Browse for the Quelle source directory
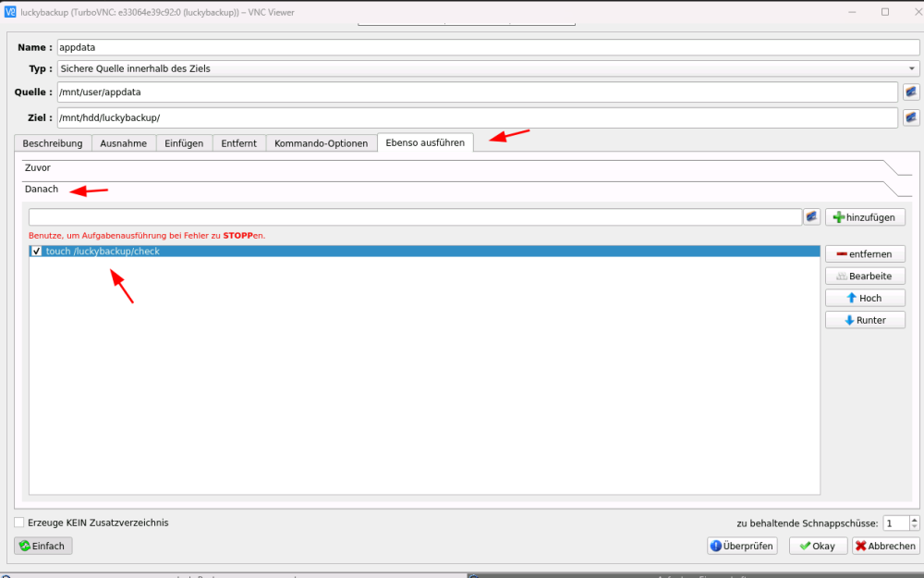The height and width of the screenshot is (578, 924). pyautogui.click(x=911, y=92)
